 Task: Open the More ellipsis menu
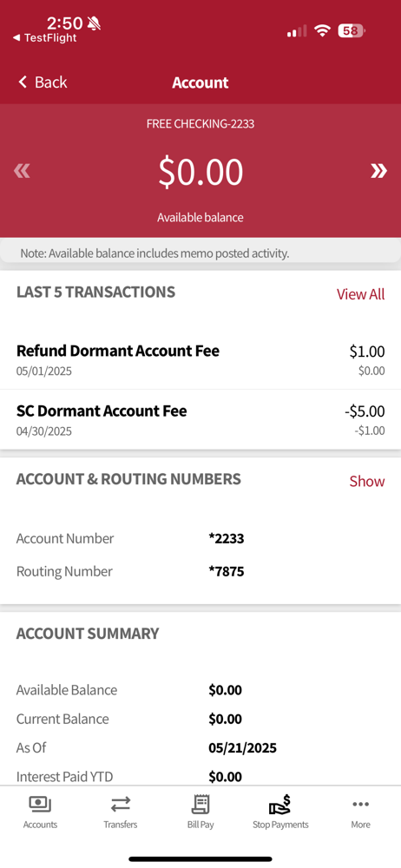point(360,805)
